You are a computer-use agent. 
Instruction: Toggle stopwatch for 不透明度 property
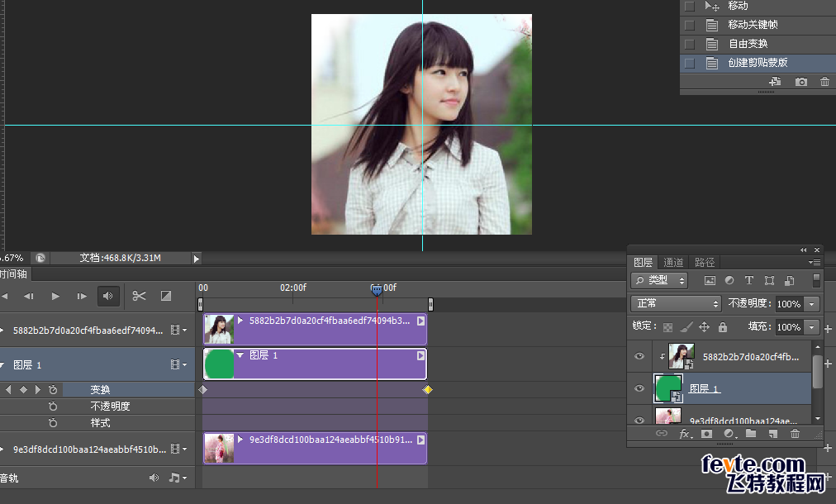(x=53, y=407)
